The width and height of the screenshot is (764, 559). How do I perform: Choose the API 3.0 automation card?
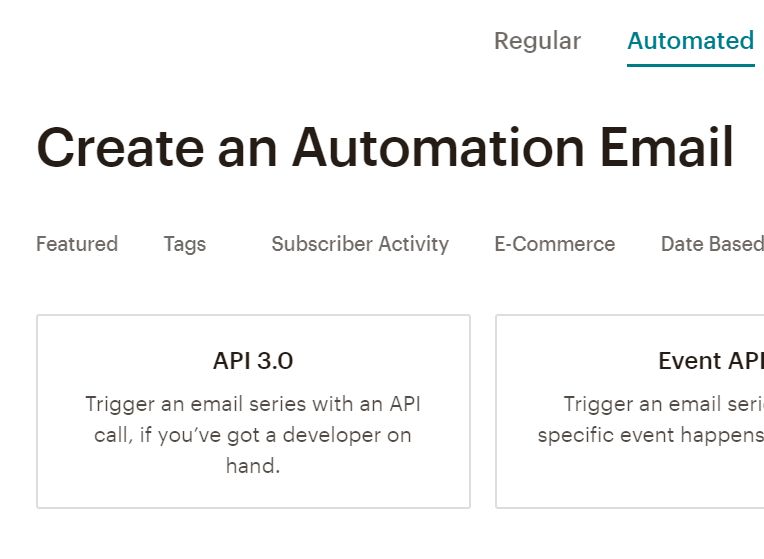point(253,411)
